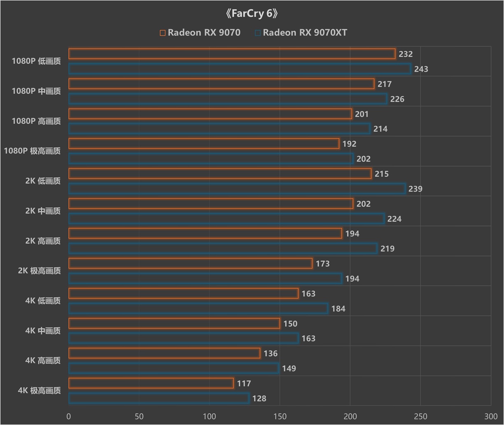Click the 50 tick on the horizontal axis
The height and width of the screenshot is (425, 504).
coord(139,416)
